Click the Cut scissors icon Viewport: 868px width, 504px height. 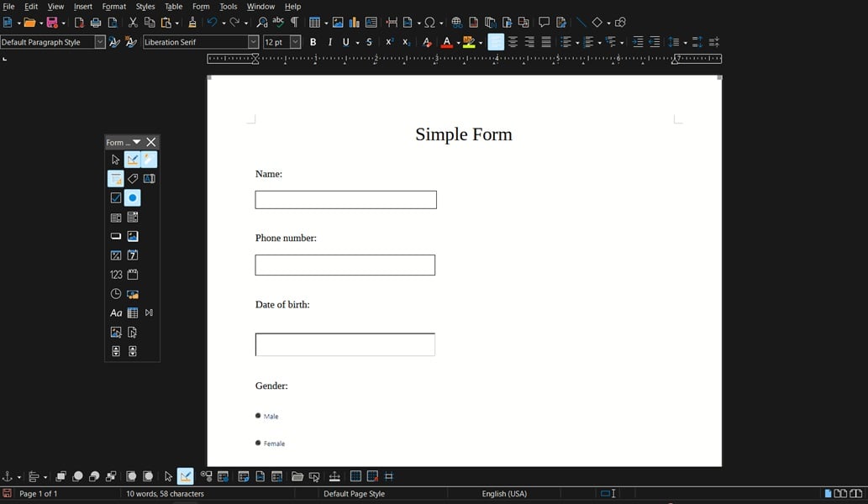[x=133, y=22]
